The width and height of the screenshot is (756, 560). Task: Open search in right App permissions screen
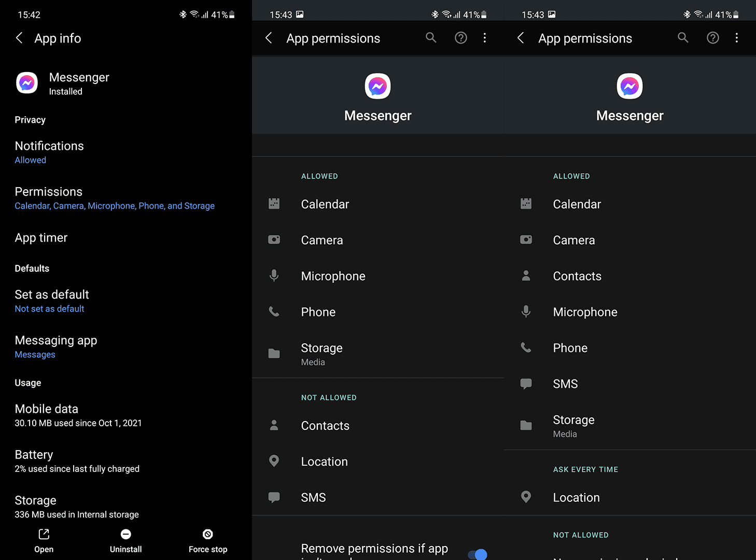click(x=683, y=37)
